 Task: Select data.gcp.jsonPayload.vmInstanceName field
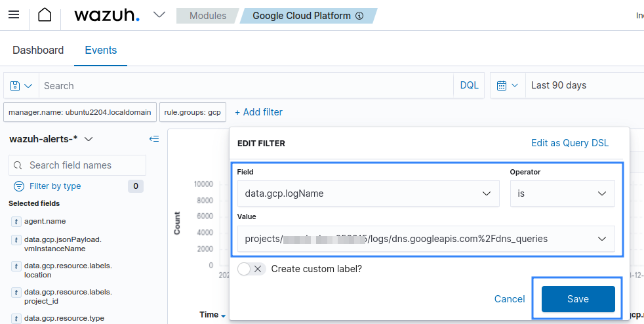(x=63, y=244)
